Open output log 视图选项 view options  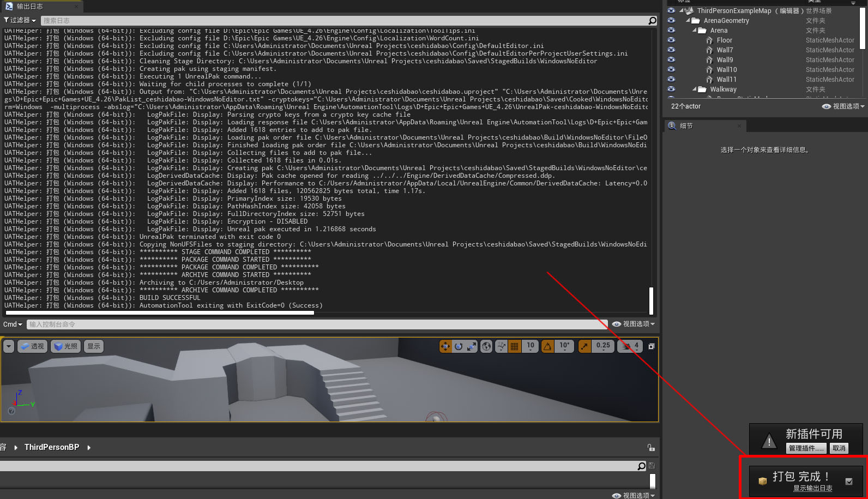coord(633,324)
